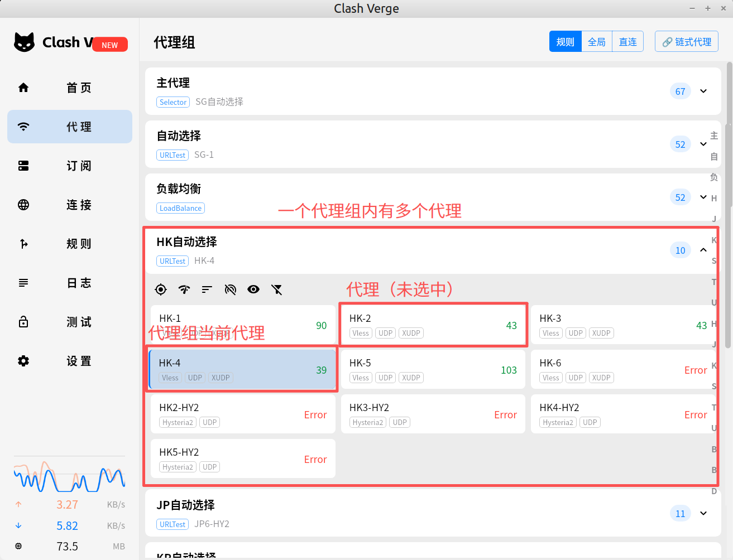Image resolution: width=733 pixels, height=560 pixels.
Task: Expand the 自动选择 group chevron
Action: click(x=703, y=144)
